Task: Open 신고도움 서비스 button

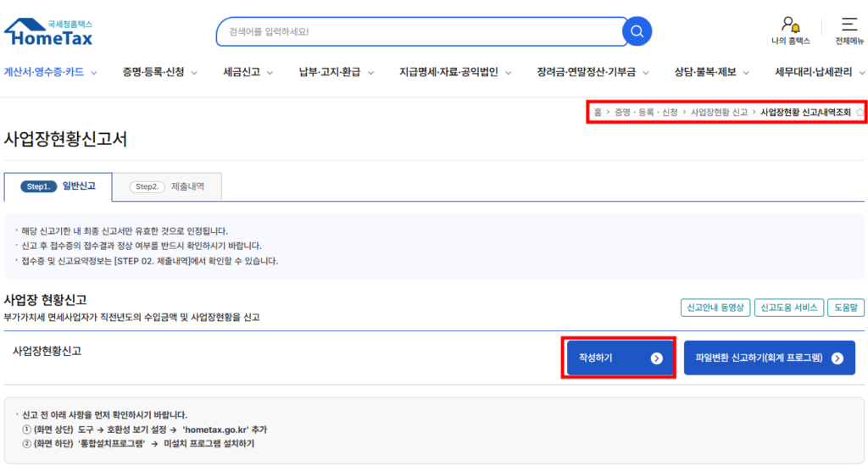Action: pos(789,308)
